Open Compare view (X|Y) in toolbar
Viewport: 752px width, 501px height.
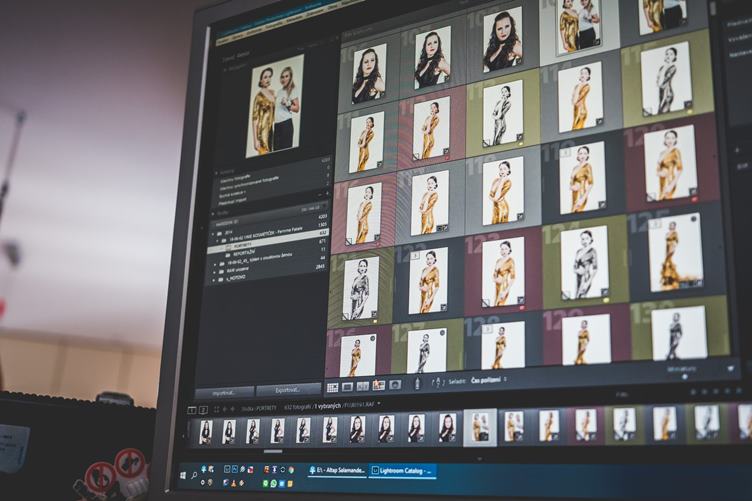point(363,385)
